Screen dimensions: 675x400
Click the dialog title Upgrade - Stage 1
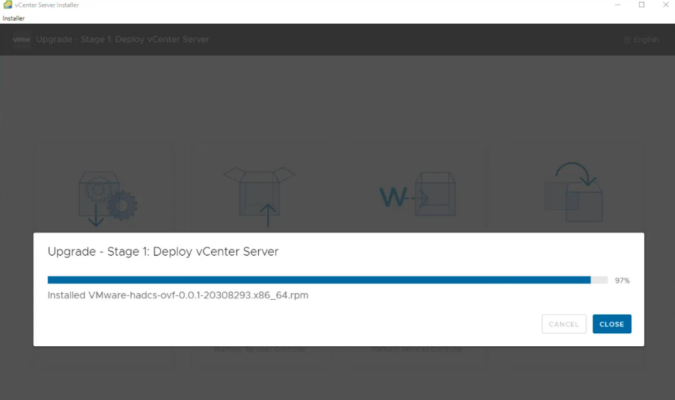click(163, 251)
